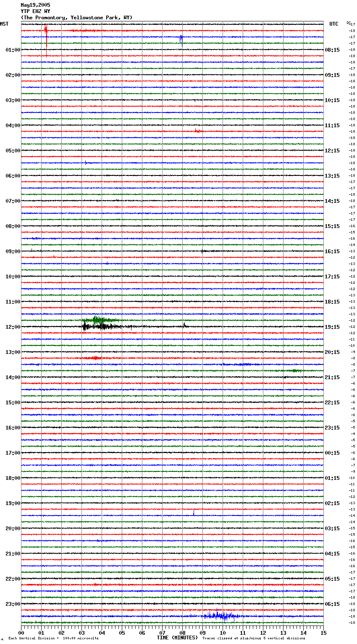Click the 06:15 UTC time label

(332, 604)
